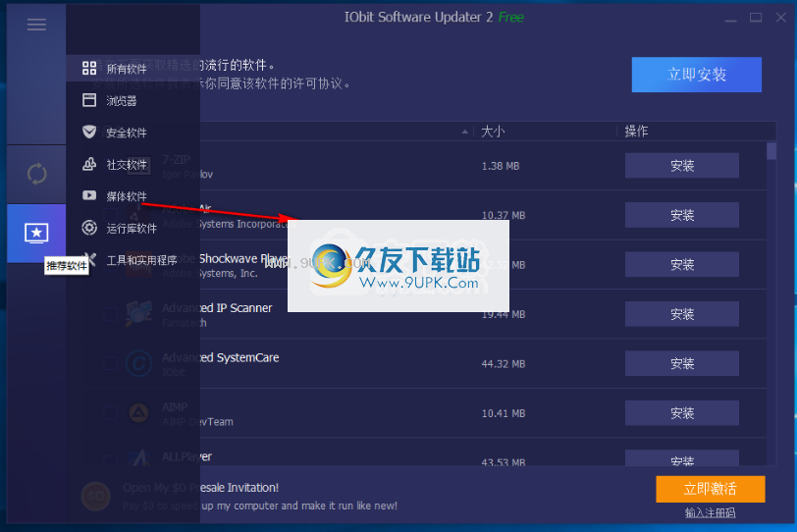
Task: Tick the Advanced IP Scanner checkbox
Action: [x=110, y=313]
